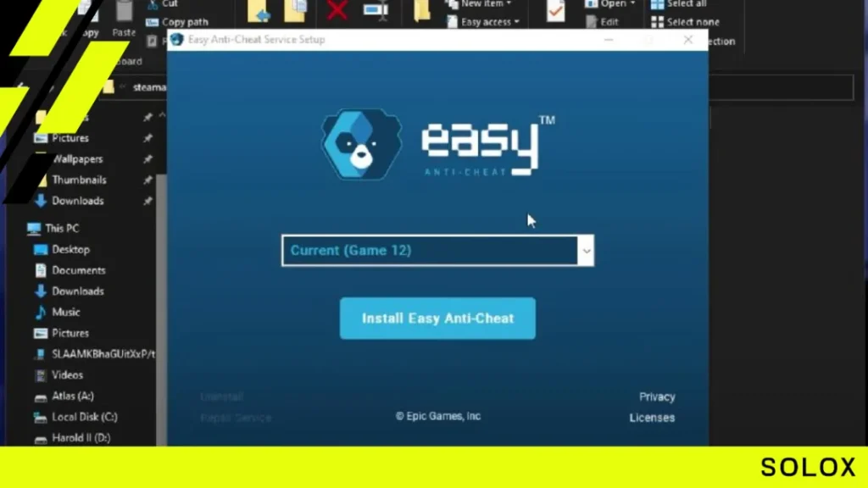
Task: Click the © Epic Games, Inc text
Action: pyautogui.click(x=438, y=416)
